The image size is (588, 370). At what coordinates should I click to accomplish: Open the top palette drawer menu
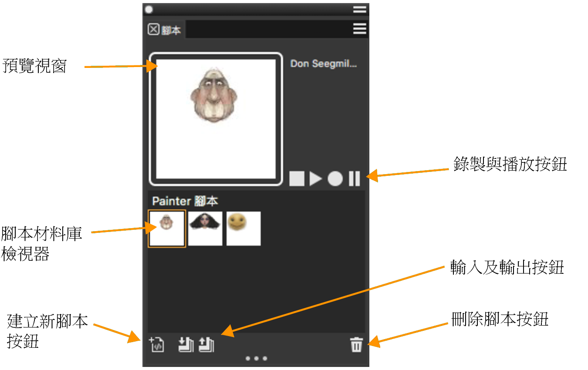click(360, 9)
